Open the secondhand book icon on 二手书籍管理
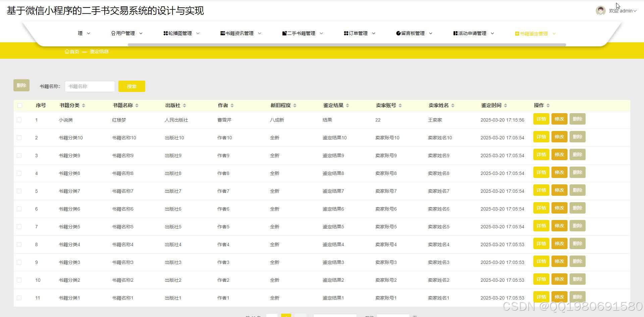 coord(284,33)
